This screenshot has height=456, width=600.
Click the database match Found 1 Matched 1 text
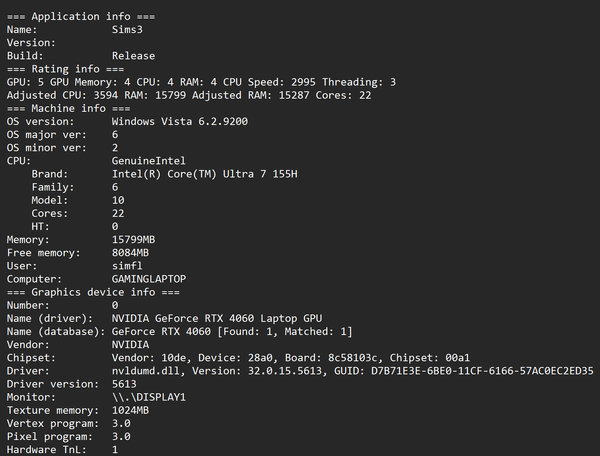pos(285,331)
